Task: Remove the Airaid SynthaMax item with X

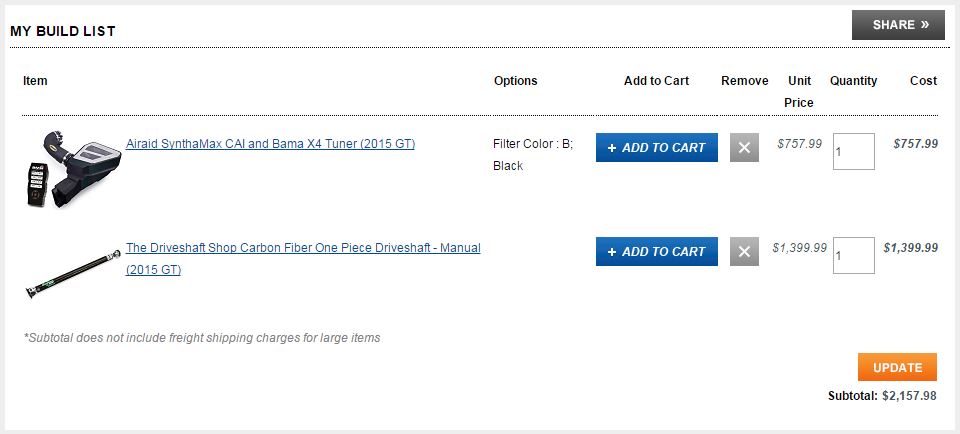Action: (x=744, y=148)
